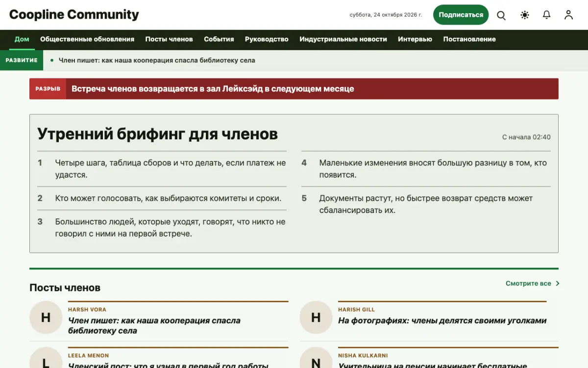Open Посты членов in navigation bar
588x368 pixels.
click(x=169, y=39)
